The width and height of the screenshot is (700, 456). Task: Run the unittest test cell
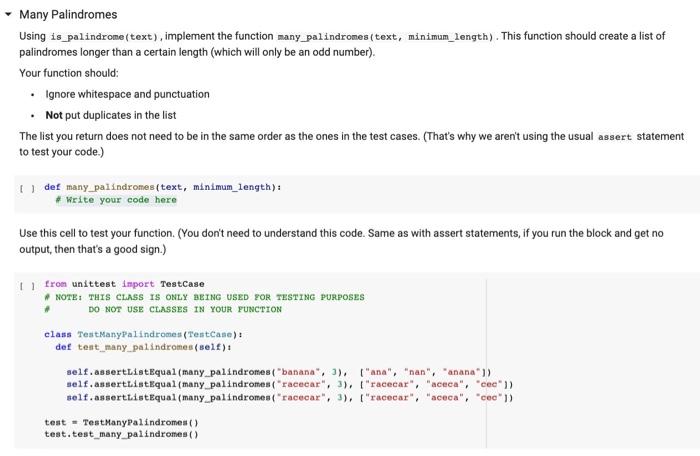pyautogui.click(x=27, y=285)
